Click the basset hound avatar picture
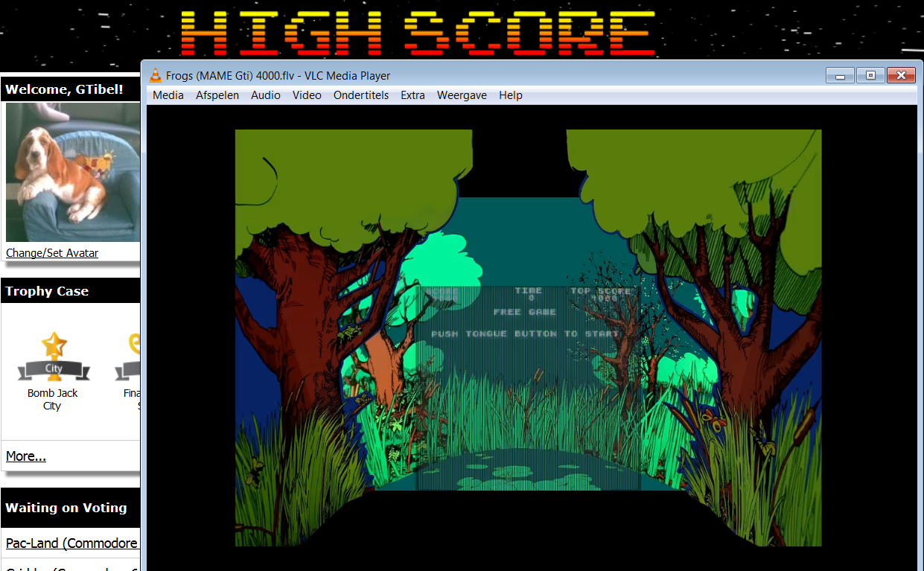 (73, 172)
